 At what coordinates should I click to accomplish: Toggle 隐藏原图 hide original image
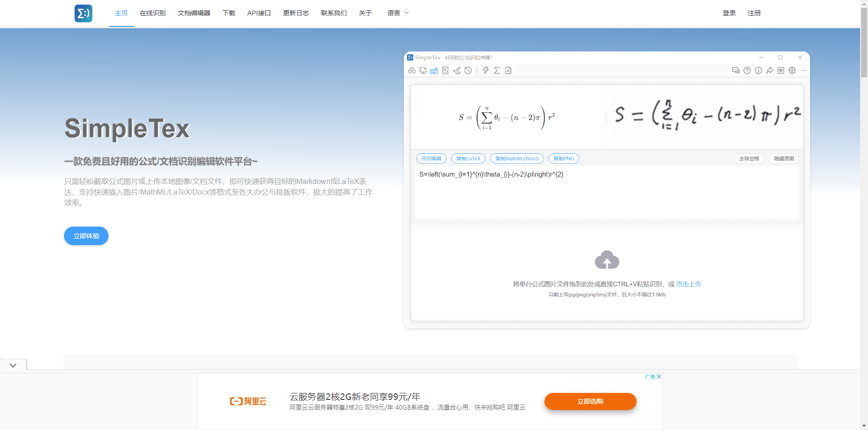(x=784, y=158)
